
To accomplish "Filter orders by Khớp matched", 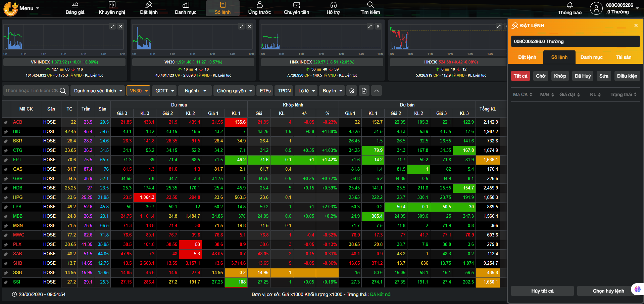I will point(560,76).
